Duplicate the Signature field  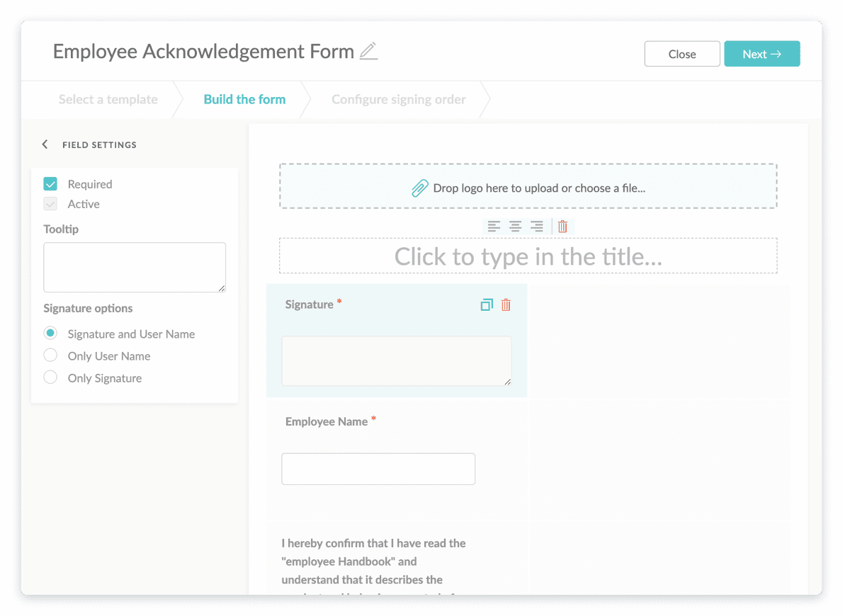coord(486,304)
